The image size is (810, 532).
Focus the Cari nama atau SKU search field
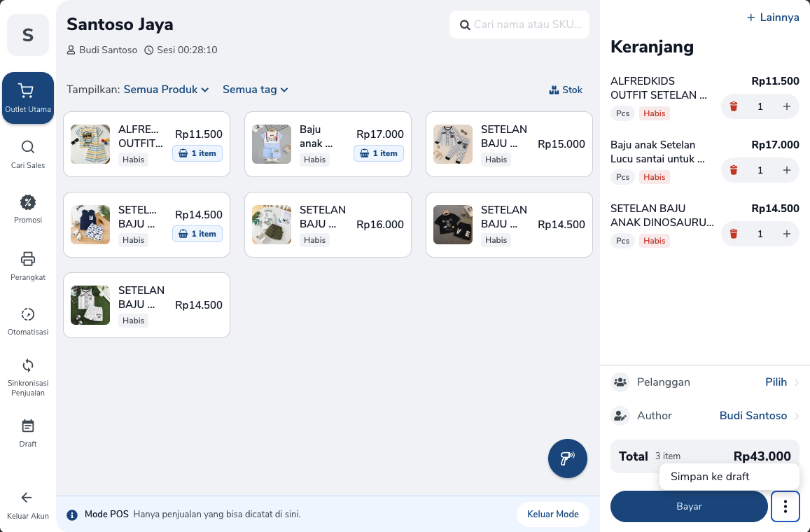519,24
